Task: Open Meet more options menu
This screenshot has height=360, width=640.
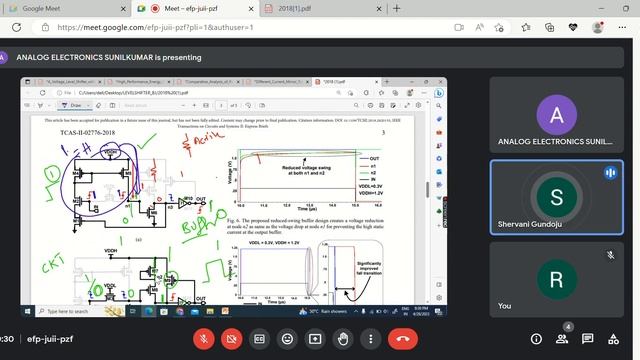Action: (x=371, y=339)
